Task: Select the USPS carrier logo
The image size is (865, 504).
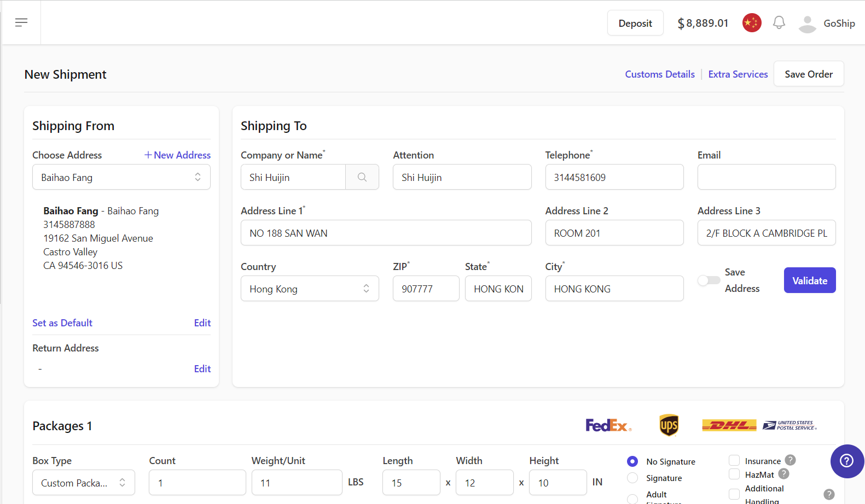Action: pos(789,425)
